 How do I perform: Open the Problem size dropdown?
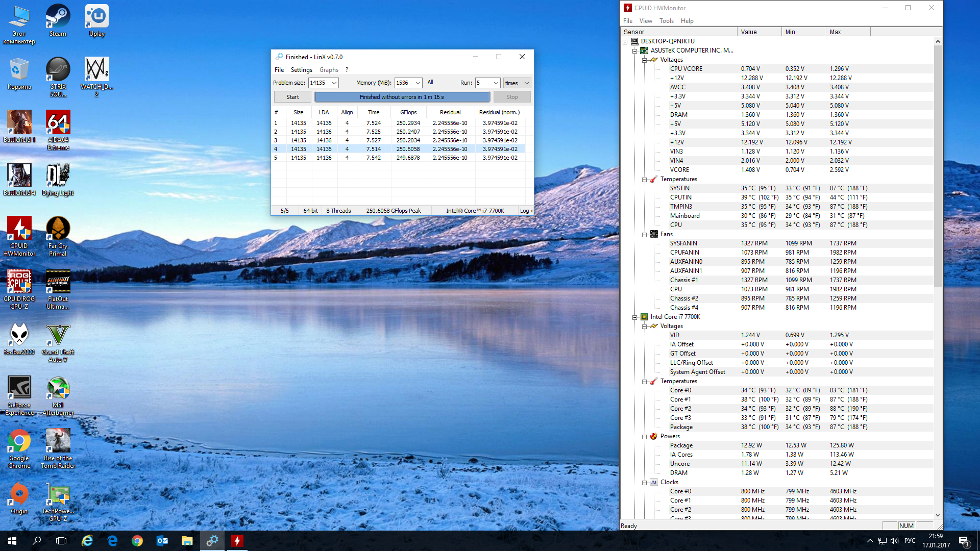coord(334,83)
